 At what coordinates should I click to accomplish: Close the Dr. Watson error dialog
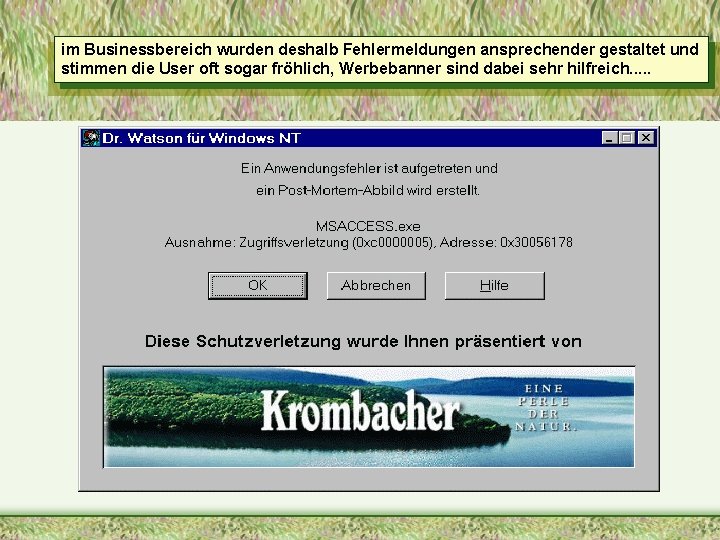coord(646,138)
